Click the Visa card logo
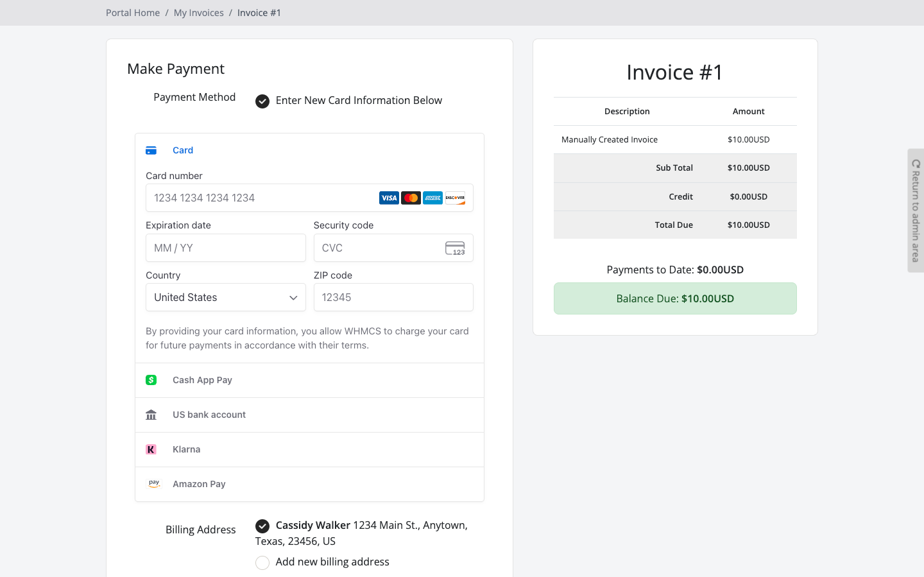This screenshot has width=924, height=577. coord(389,198)
